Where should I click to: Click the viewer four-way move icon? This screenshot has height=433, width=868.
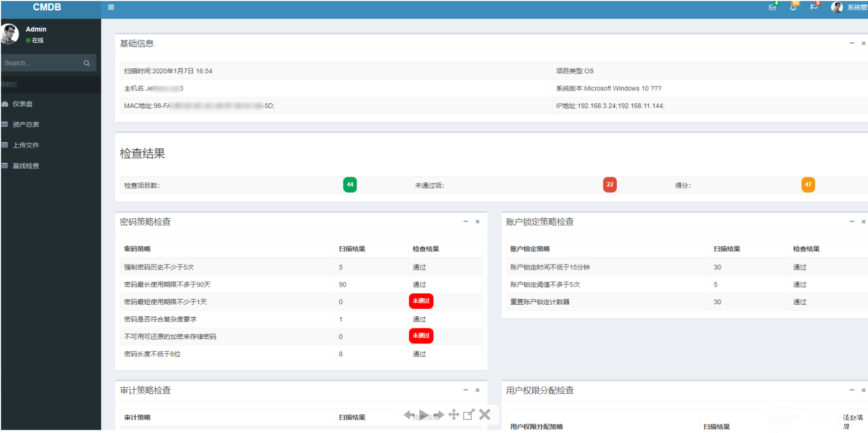point(454,414)
